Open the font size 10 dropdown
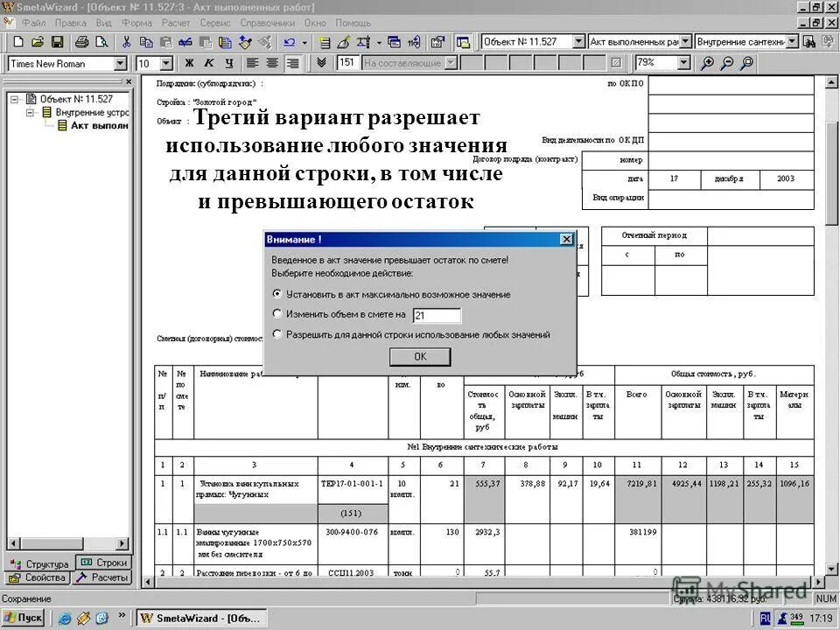The height and width of the screenshot is (630, 840). pos(166,63)
